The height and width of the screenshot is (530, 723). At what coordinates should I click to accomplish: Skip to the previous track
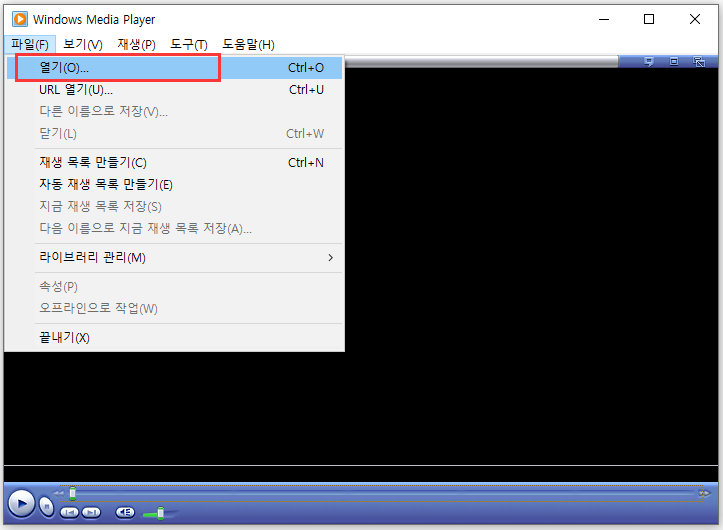coord(69,512)
